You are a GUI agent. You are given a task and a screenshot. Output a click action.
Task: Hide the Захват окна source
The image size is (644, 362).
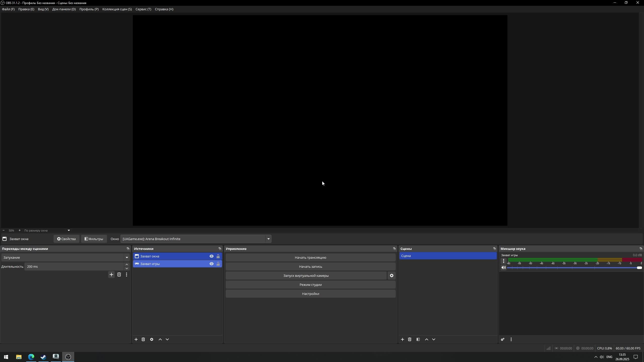click(211, 256)
